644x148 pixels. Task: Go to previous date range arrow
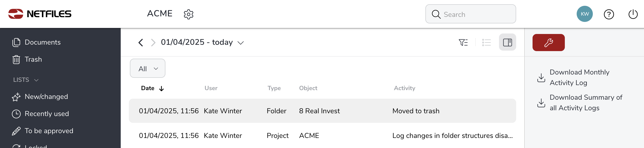tap(141, 42)
